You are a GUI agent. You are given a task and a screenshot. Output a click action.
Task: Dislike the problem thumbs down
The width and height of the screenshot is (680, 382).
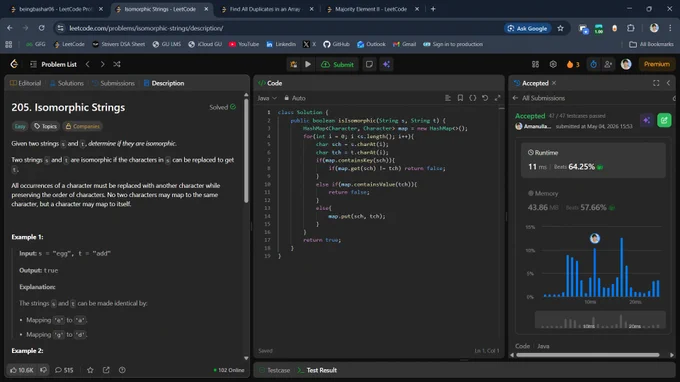43,370
